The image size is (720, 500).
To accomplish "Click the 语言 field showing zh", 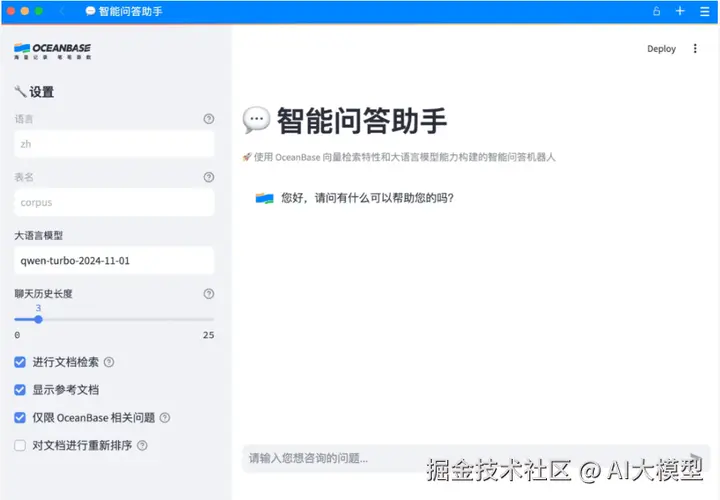I will click(x=114, y=144).
